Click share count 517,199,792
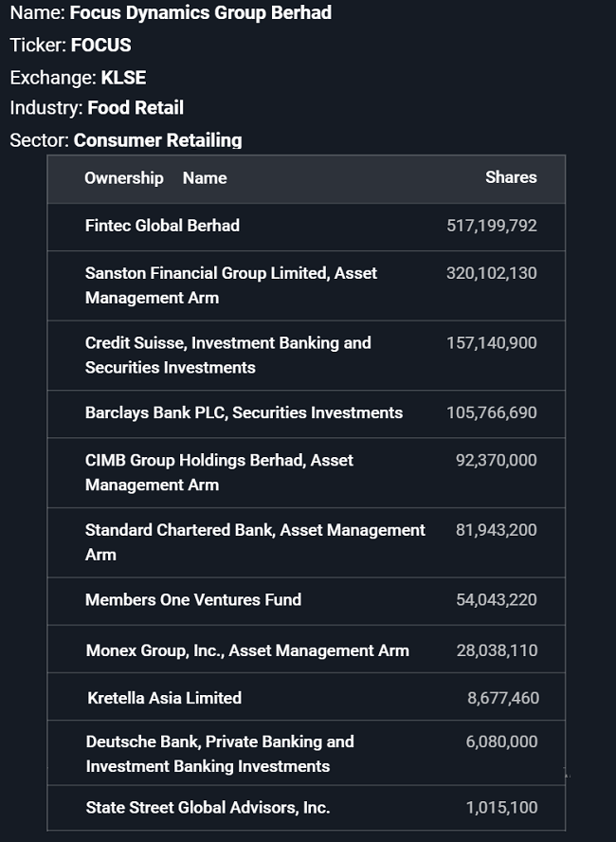 click(x=492, y=226)
